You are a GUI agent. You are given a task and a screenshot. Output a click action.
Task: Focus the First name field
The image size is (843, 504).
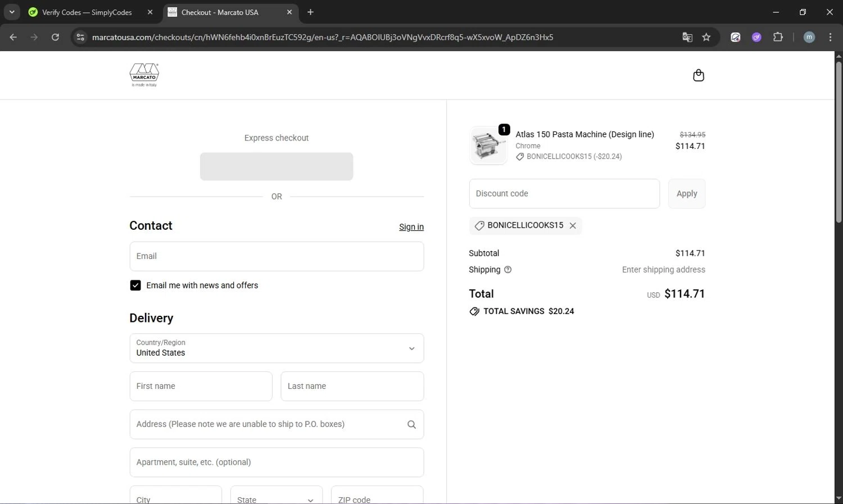[201, 386]
